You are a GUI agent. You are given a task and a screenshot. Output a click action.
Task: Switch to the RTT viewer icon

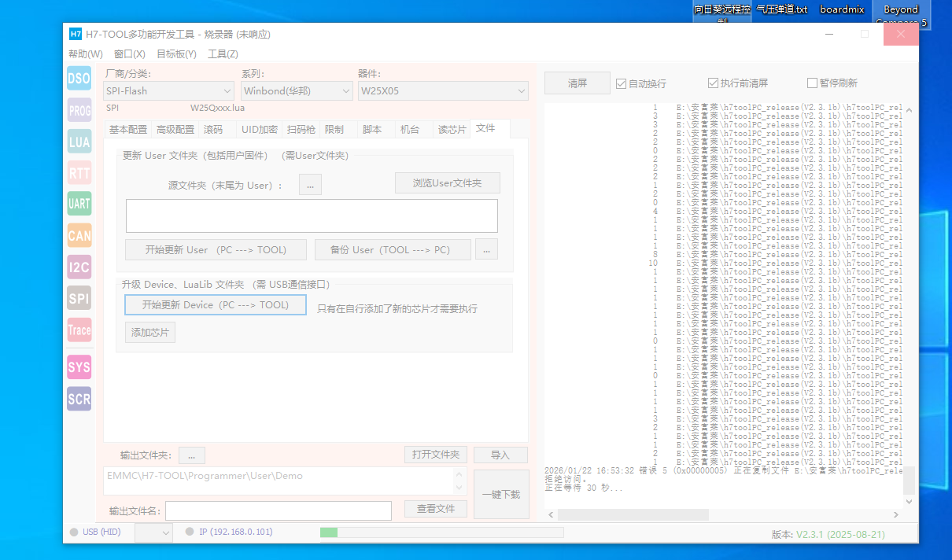(x=79, y=173)
